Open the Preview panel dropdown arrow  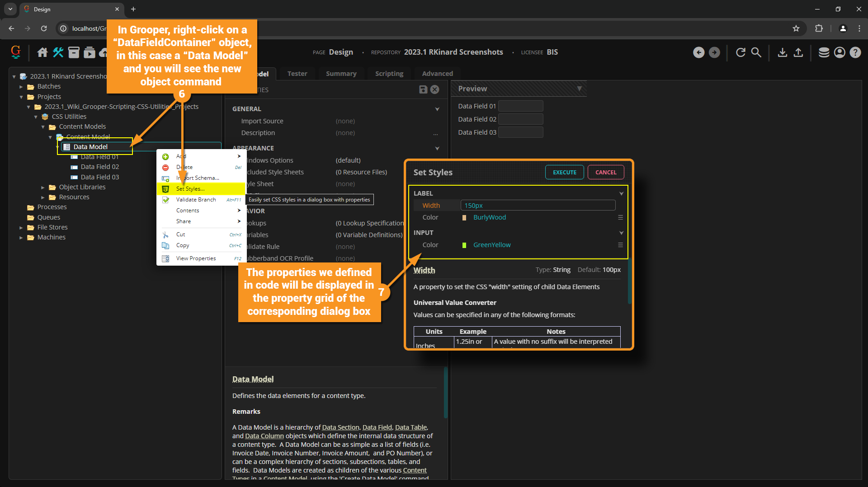[x=579, y=89]
